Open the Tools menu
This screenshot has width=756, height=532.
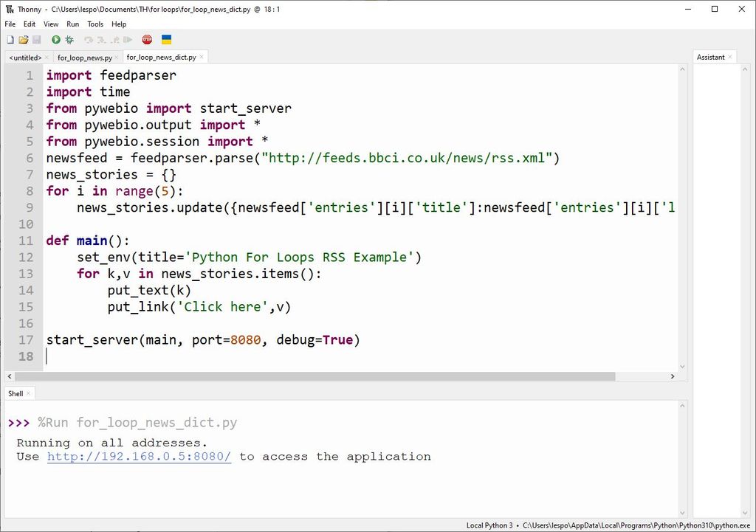click(x=95, y=24)
